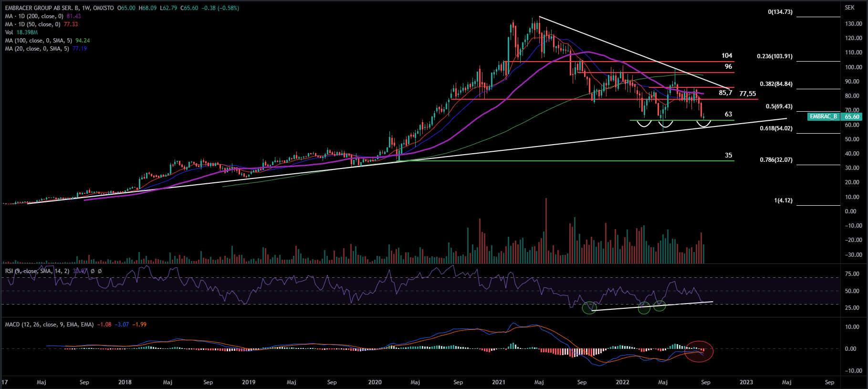Click the red circle on the MACD crossover

699,351
